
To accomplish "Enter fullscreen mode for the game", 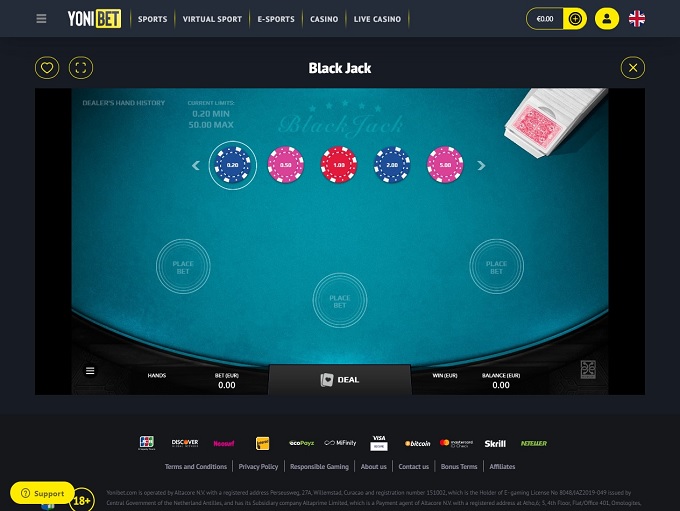I will click(x=81, y=68).
